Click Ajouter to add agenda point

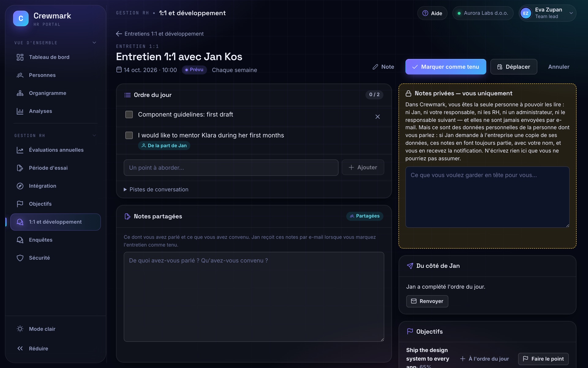pyautogui.click(x=363, y=167)
